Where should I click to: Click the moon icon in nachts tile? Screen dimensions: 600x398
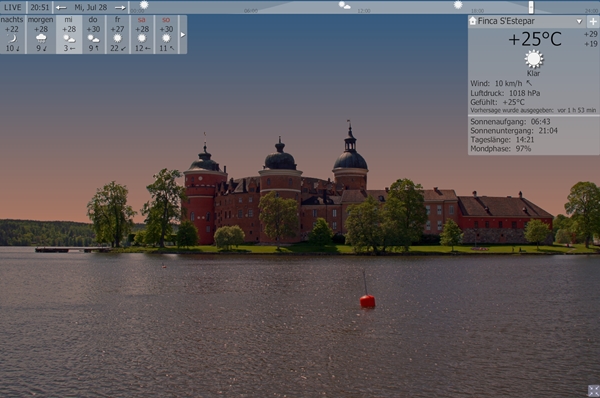pyautogui.click(x=12, y=38)
